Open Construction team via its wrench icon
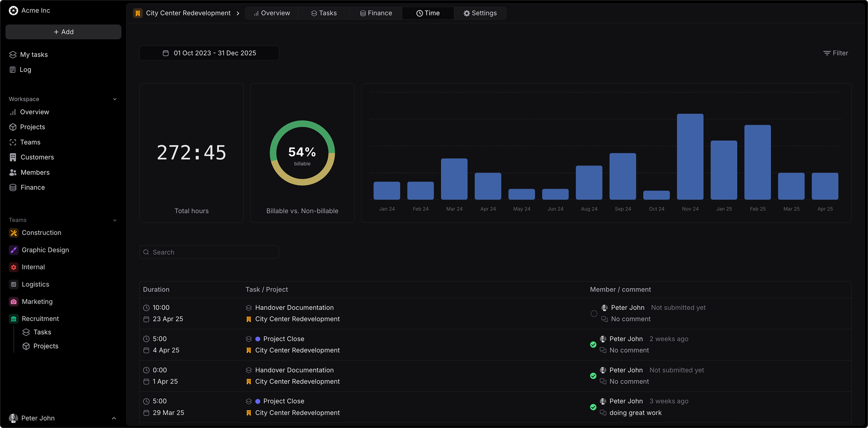Viewport: 868px width, 428px height. (14, 233)
